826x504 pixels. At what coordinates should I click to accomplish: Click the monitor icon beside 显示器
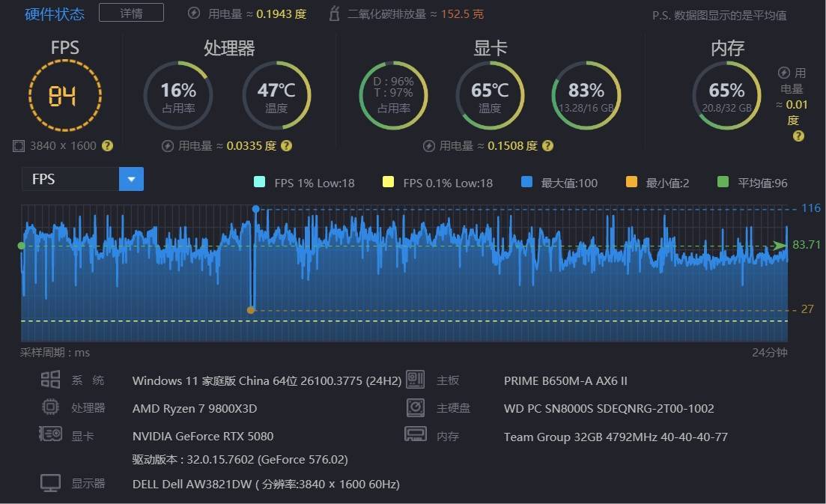click(50, 483)
